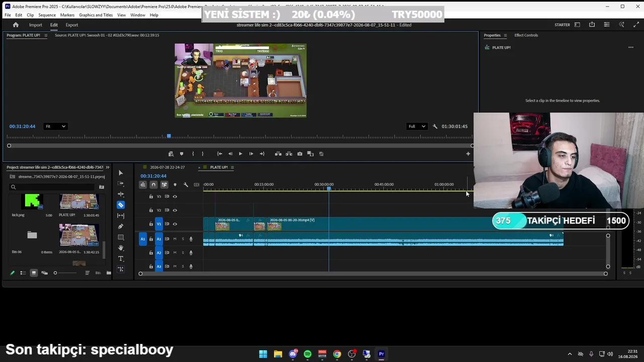Click the Home icon in the header

pos(16,25)
